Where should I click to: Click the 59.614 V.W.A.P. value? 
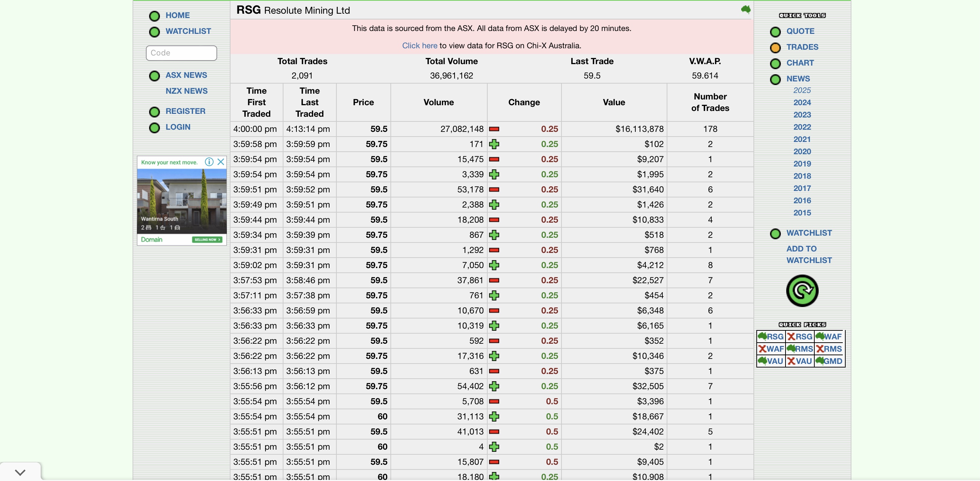(705, 76)
